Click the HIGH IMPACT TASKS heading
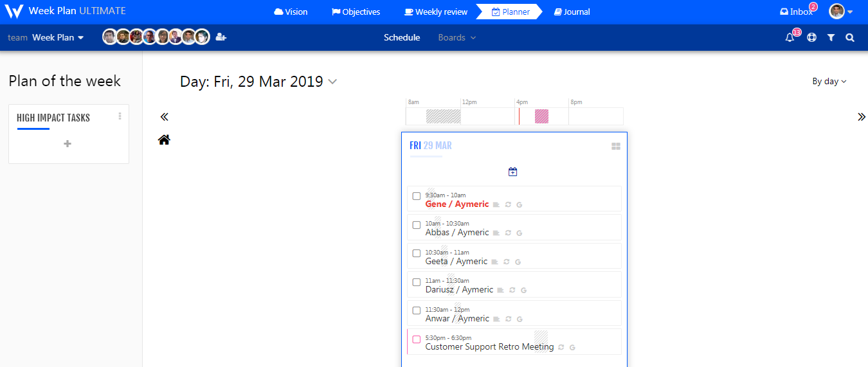This screenshot has width=868, height=367. click(53, 118)
